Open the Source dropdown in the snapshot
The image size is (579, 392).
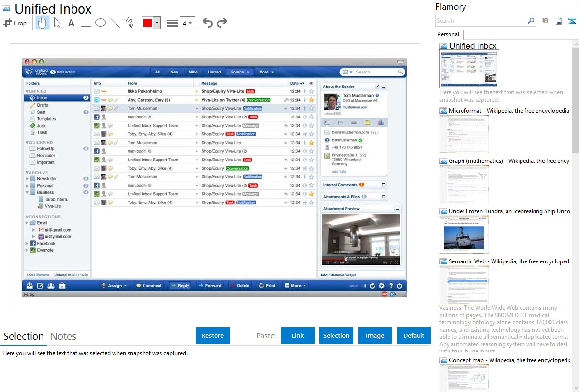(x=240, y=72)
